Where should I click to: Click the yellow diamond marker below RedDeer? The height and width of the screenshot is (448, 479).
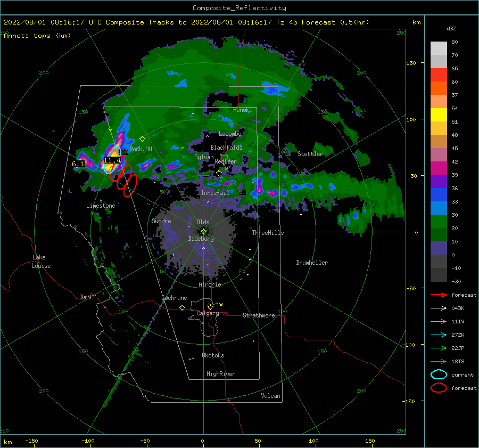[x=219, y=173]
